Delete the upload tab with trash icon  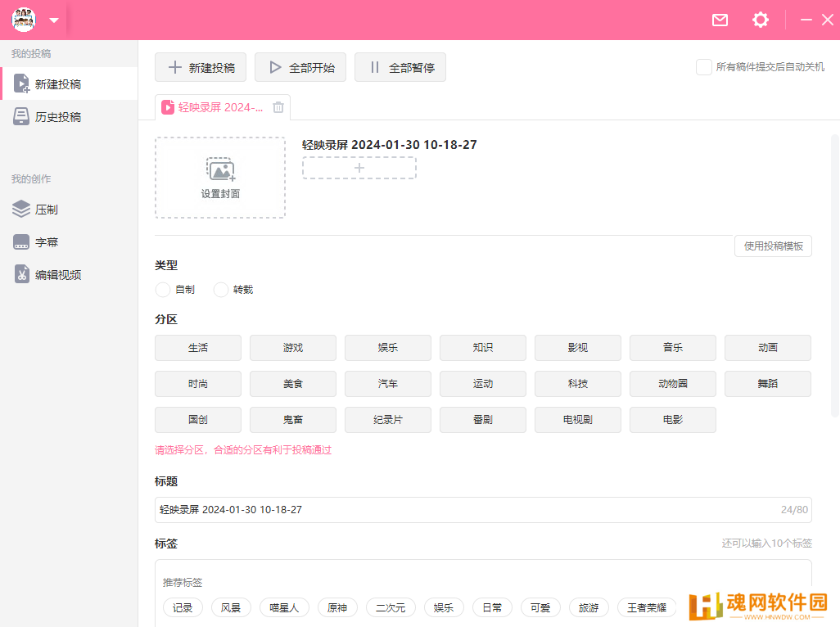[278, 107]
